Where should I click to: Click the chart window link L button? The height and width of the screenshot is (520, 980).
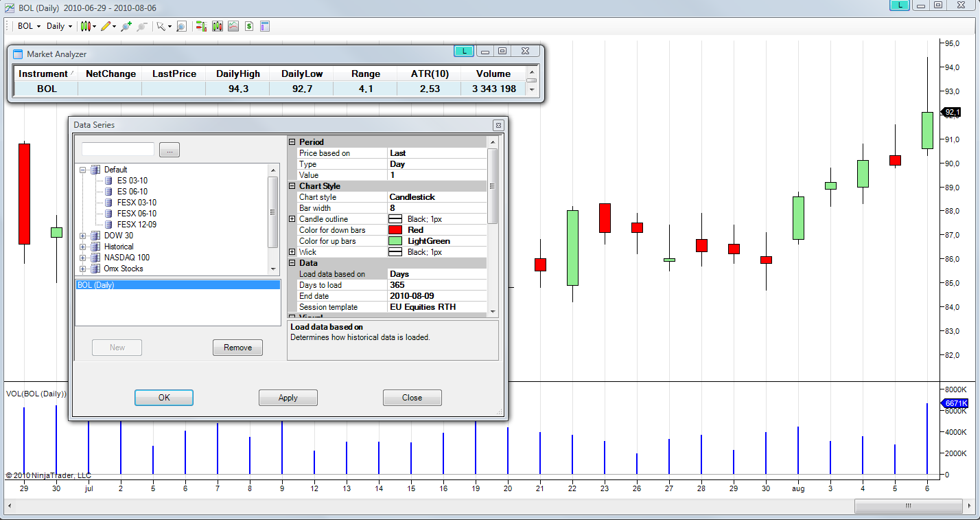(900, 5)
